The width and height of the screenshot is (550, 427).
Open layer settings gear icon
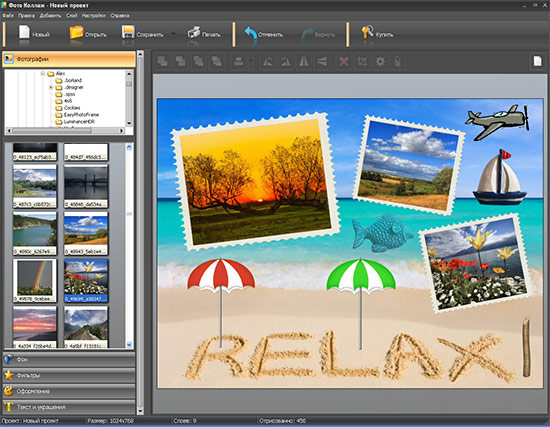click(380, 61)
